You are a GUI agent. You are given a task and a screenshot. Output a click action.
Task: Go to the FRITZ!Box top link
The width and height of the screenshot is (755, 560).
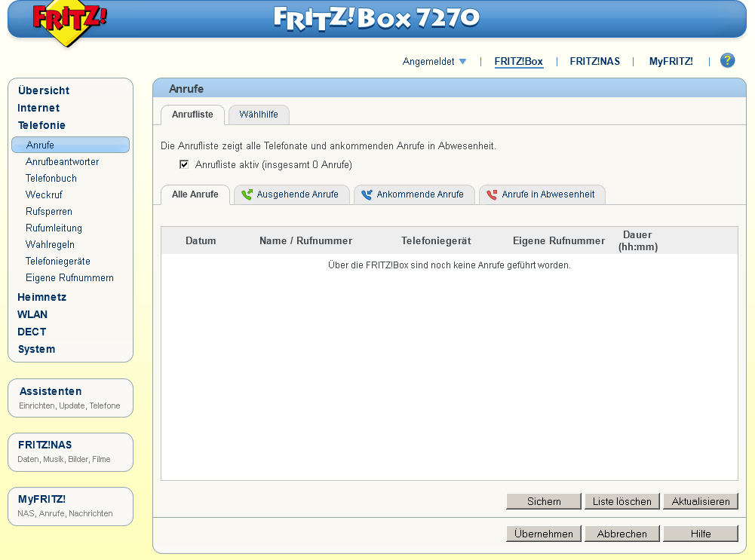tap(519, 62)
